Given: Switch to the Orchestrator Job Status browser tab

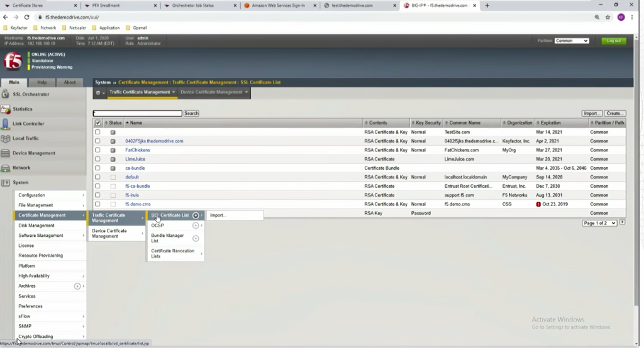Looking at the screenshot, I should coord(201,5).
